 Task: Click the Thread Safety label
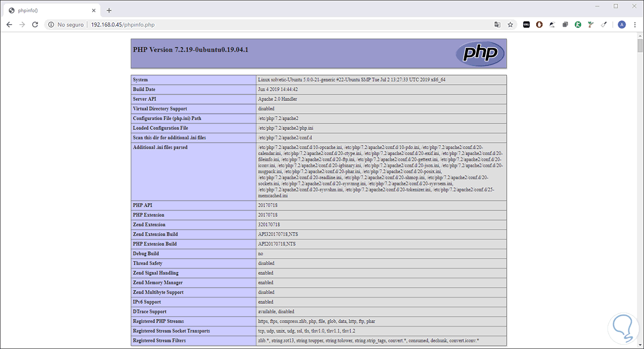pyautogui.click(x=148, y=263)
